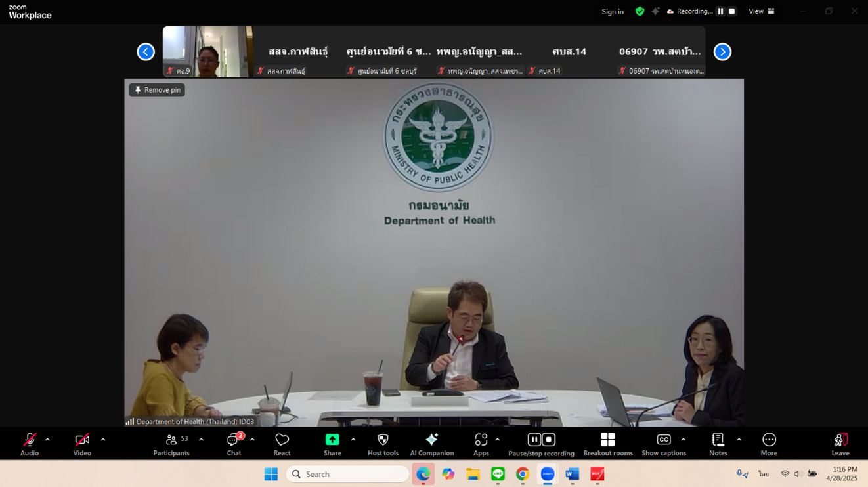Toggle Show captions

pos(664,444)
